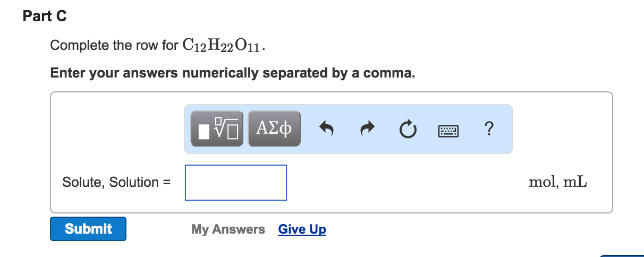Click the word "Solute" in the answer label
This screenshot has height=257, width=644.
coord(83,182)
